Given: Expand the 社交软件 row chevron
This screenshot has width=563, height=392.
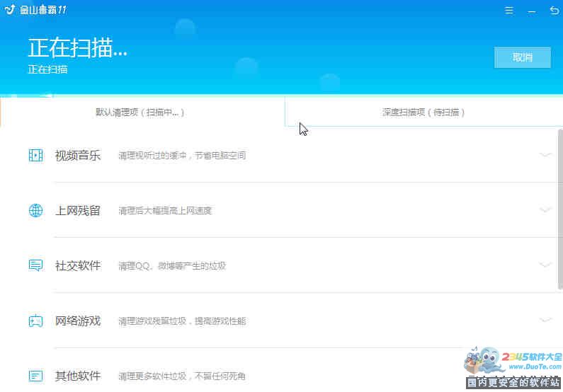Looking at the screenshot, I should [545, 265].
